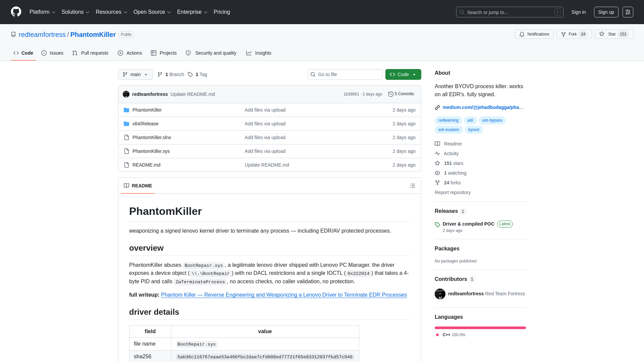Click the Activity pulse icon
Viewport: 644px width, 362px height.
(x=437, y=154)
